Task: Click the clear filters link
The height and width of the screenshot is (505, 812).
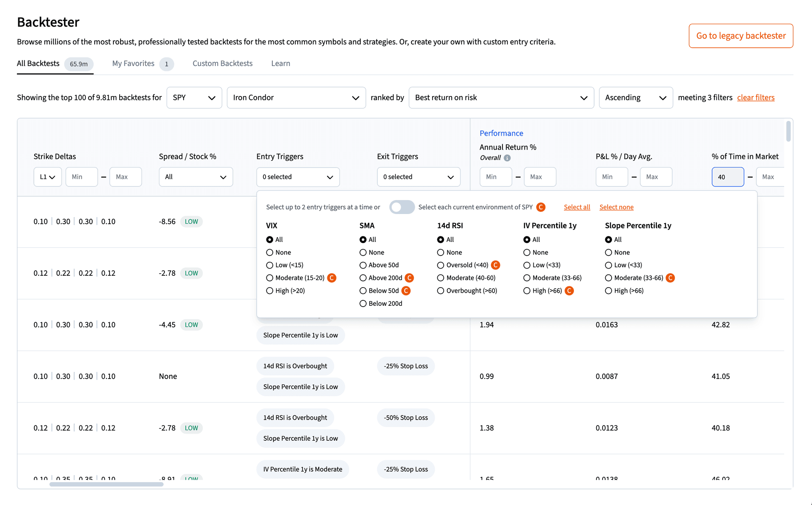Action: click(756, 97)
